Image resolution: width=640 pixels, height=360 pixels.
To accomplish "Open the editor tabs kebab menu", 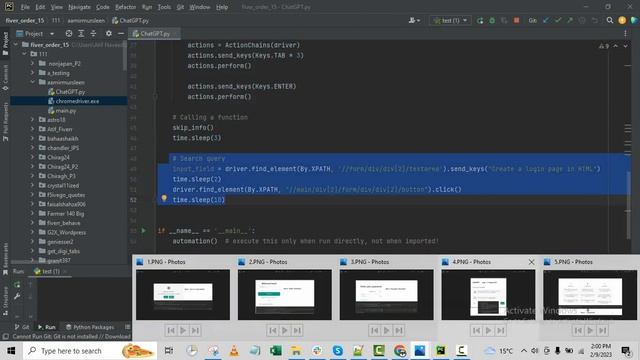I will point(625,33).
